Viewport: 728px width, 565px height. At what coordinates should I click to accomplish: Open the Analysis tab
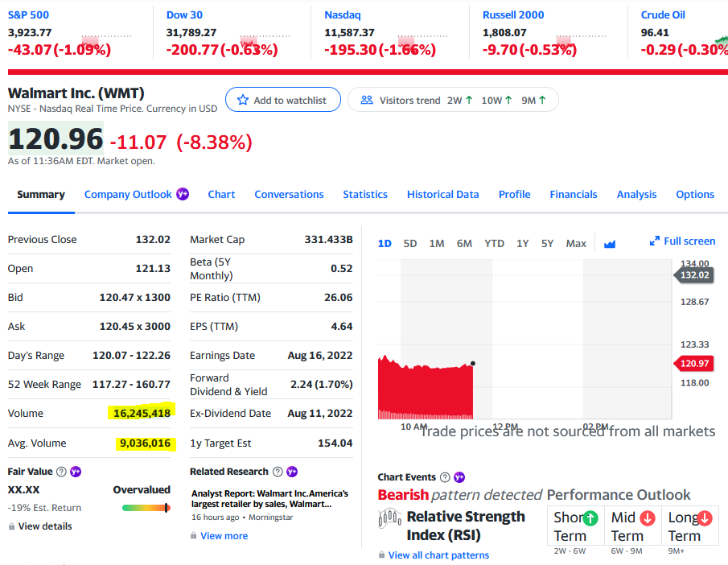[x=636, y=194]
